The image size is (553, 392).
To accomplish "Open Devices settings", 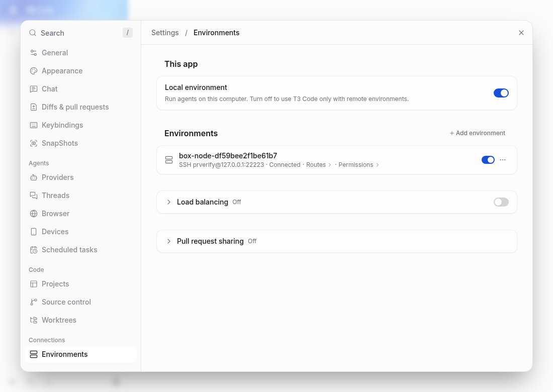I will pyautogui.click(x=80, y=232).
